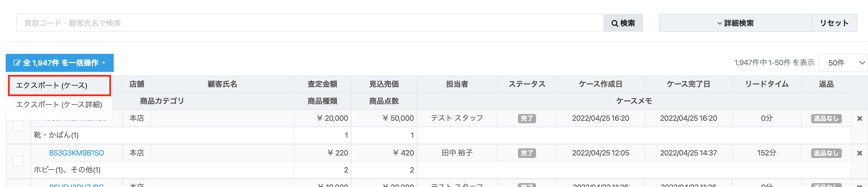The height and width of the screenshot is (187, 868).
Task: Click the リードタイム column header
Action: [x=767, y=84]
